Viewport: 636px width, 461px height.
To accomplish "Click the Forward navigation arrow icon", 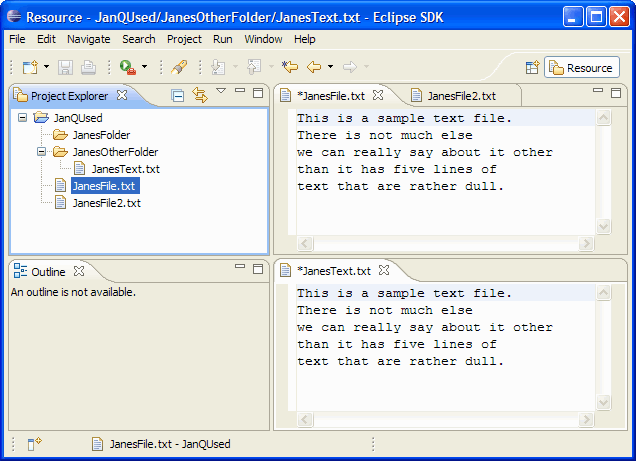I will pos(350,66).
